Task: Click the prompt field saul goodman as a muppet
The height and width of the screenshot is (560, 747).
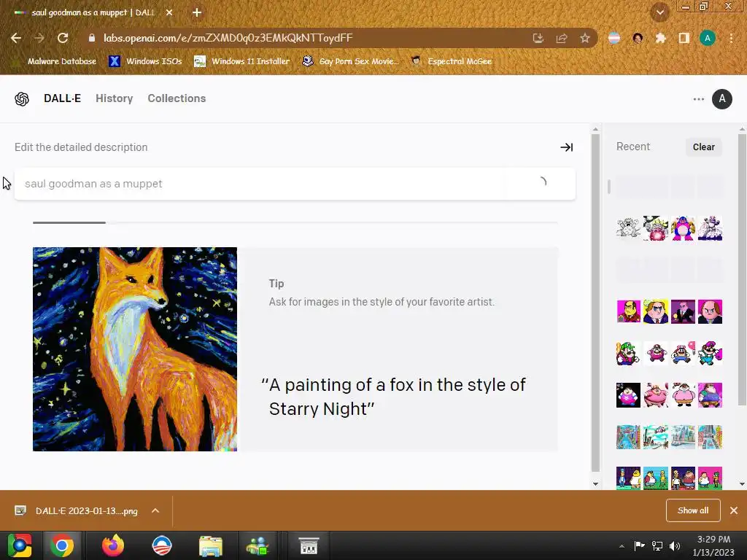Action: (295, 184)
